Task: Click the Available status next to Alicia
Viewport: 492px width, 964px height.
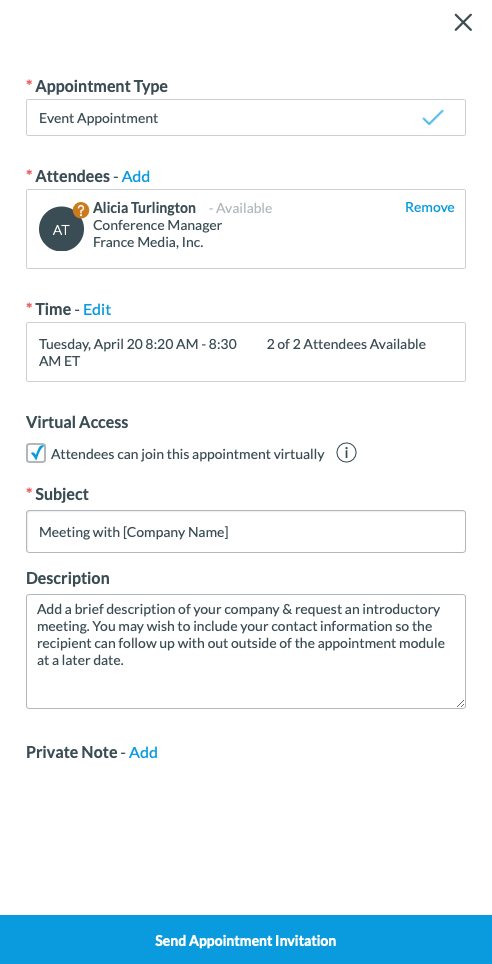Action: (x=240, y=208)
